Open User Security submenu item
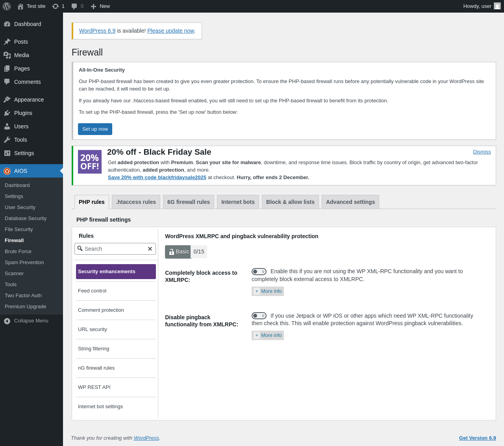The image size is (504, 446). (31, 207)
